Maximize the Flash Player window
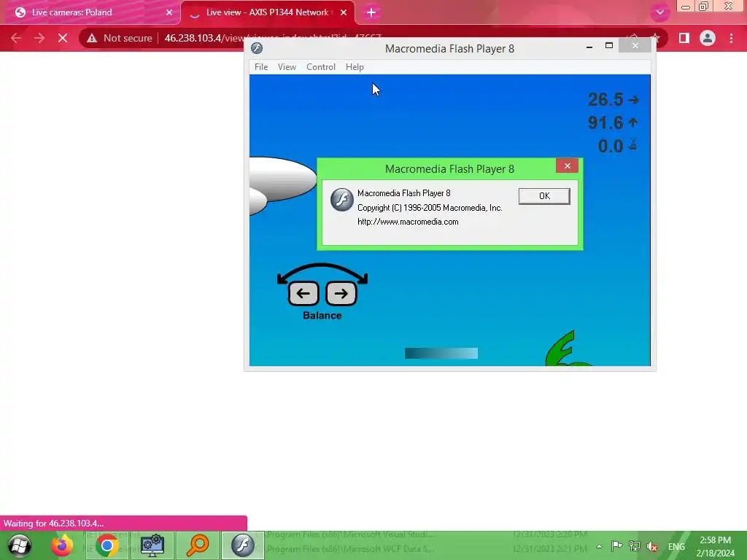This screenshot has width=747, height=560. coord(609,46)
